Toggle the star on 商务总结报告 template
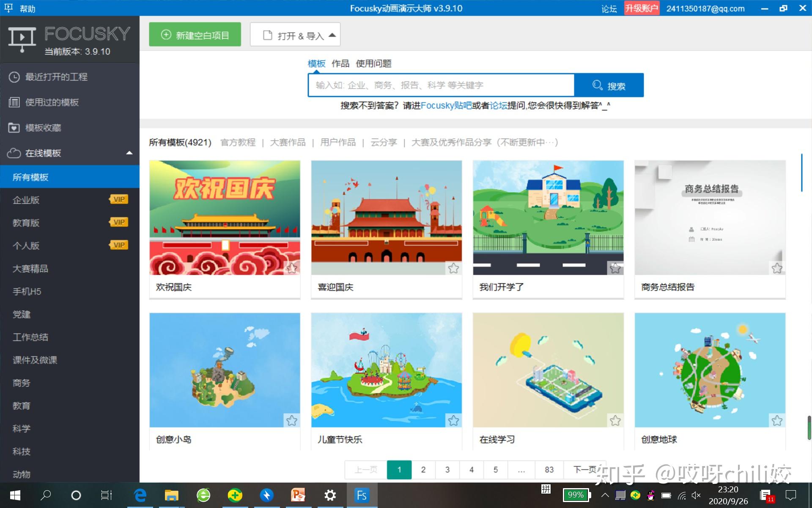 pyautogui.click(x=777, y=268)
